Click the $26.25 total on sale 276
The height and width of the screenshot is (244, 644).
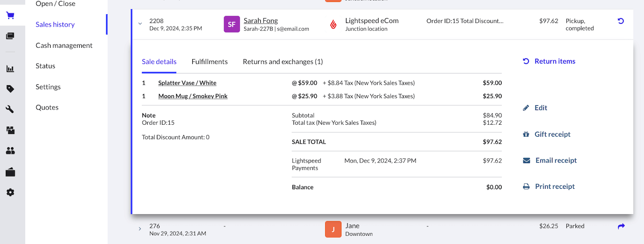pyautogui.click(x=549, y=226)
